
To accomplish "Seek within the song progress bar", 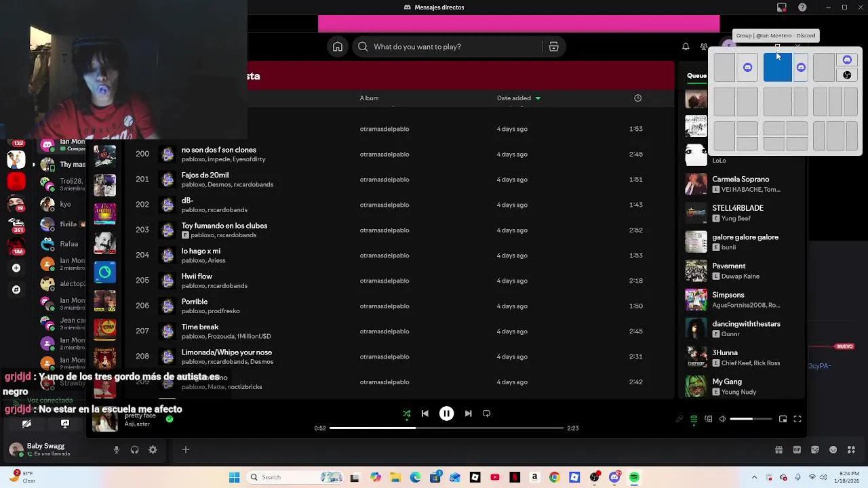I will point(446,428).
